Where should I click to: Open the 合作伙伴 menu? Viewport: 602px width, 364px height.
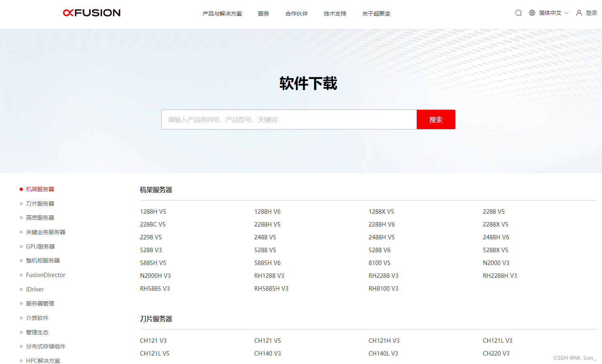(296, 14)
